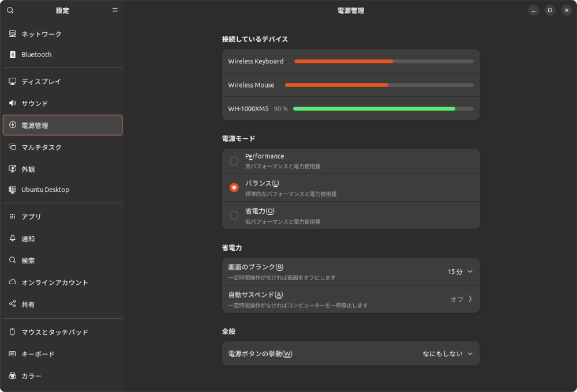The height and width of the screenshot is (392, 577).
Task: Click the サウンド speaker icon
Action: click(x=12, y=103)
